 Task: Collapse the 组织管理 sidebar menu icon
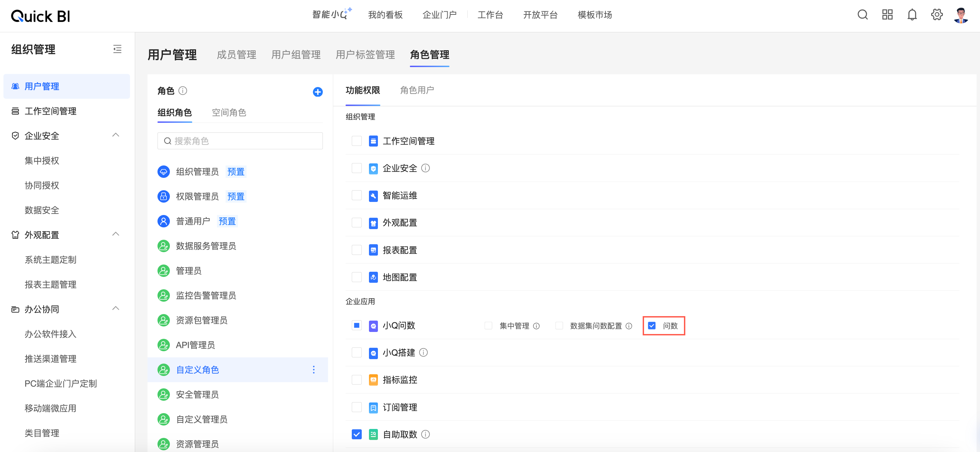click(x=117, y=49)
